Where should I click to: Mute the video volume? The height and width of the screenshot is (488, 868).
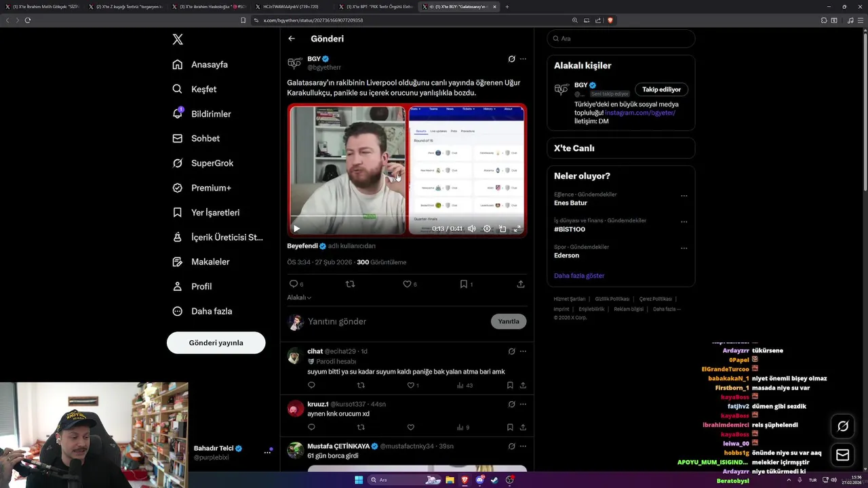click(x=471, y=228)
